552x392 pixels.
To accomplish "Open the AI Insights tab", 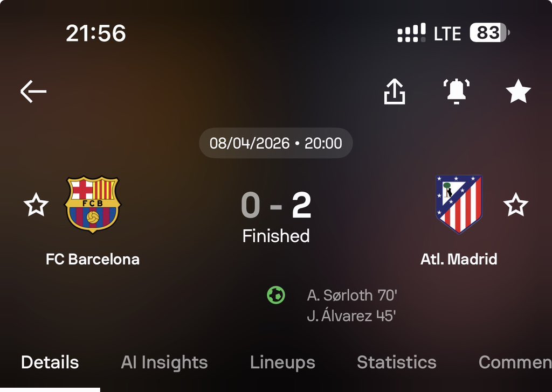I will (164, 362).
